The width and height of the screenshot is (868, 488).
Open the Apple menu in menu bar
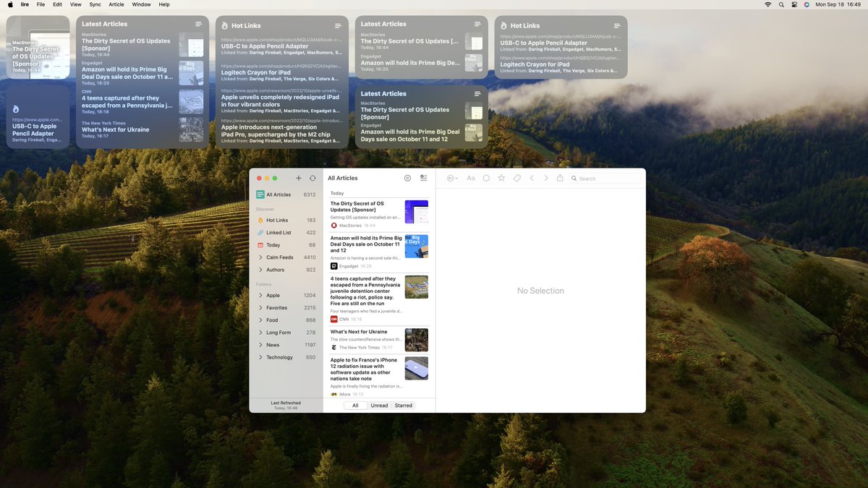(9, 4)
